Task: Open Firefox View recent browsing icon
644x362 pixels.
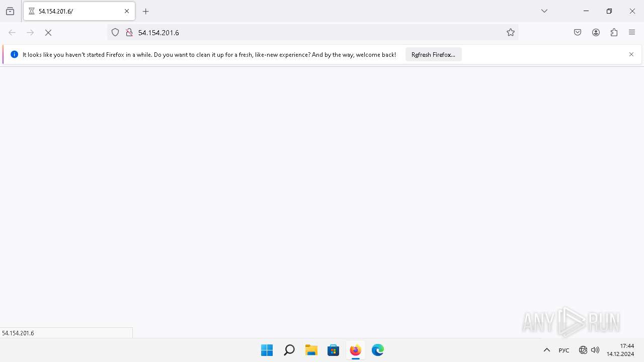Action: click(10, 11)
